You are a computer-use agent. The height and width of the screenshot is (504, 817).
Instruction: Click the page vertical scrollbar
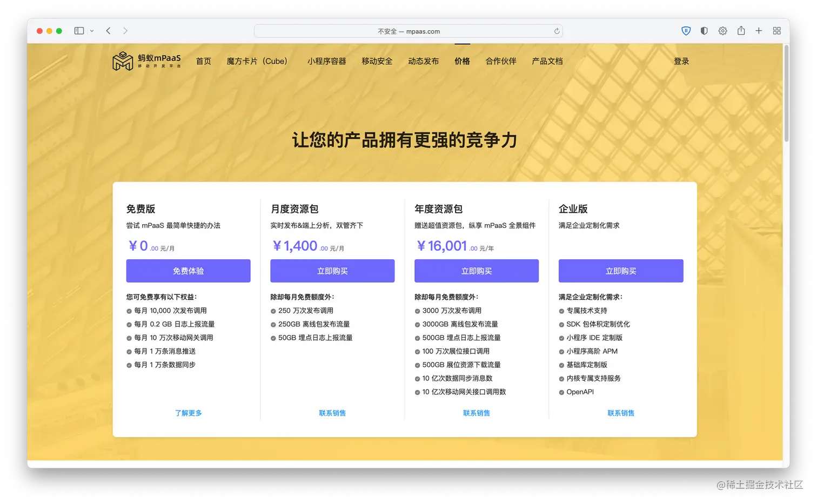(786, 95)
